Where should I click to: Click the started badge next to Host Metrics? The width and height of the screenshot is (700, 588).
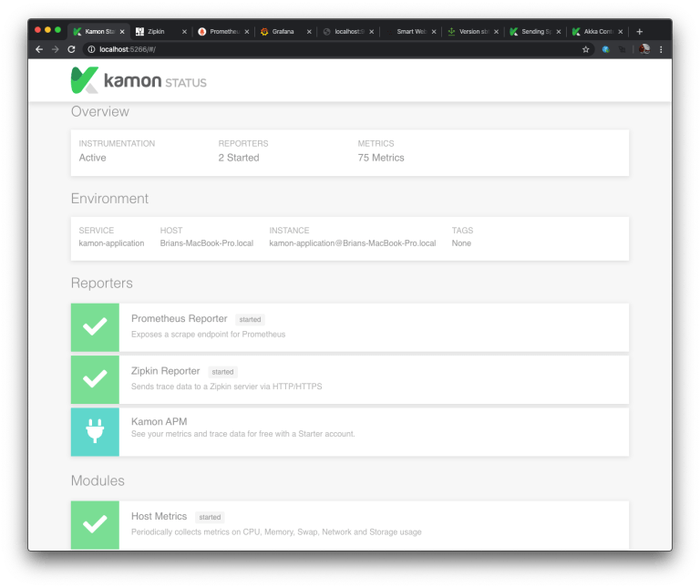pos(210,517)
